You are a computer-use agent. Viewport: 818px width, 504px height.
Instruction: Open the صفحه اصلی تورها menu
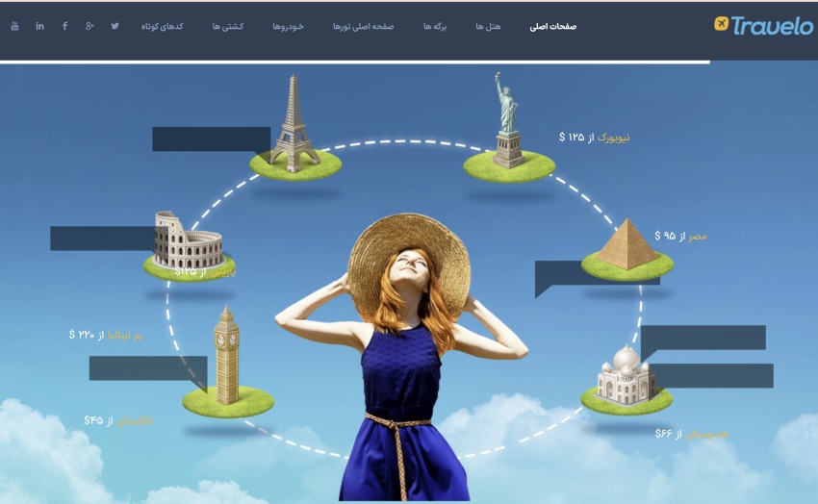point(364,26)
